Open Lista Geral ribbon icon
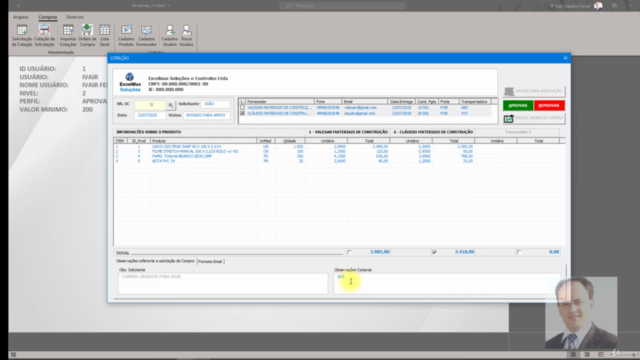 104,35
